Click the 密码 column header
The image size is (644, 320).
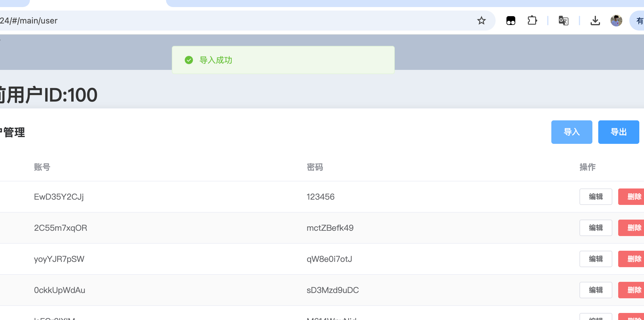tap(315, 167)
